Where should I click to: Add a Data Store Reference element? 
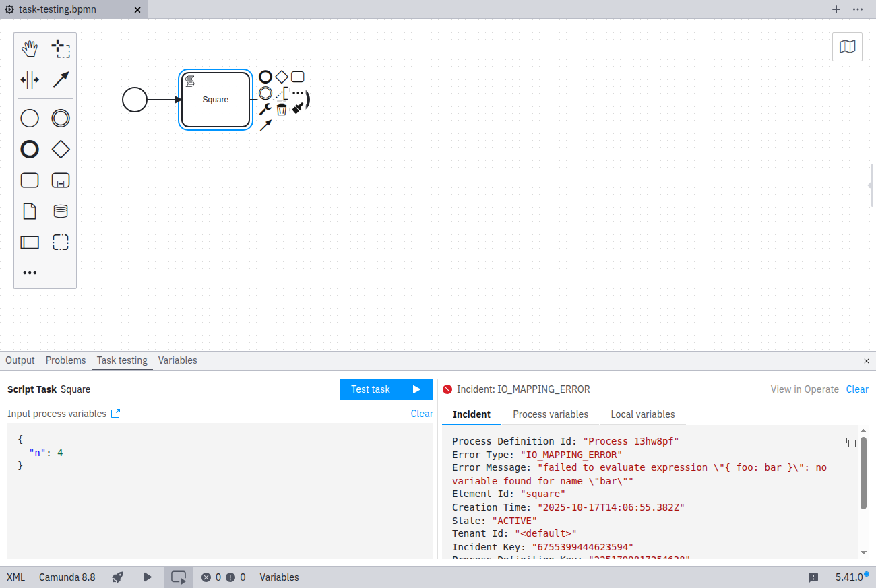[61, 211]
